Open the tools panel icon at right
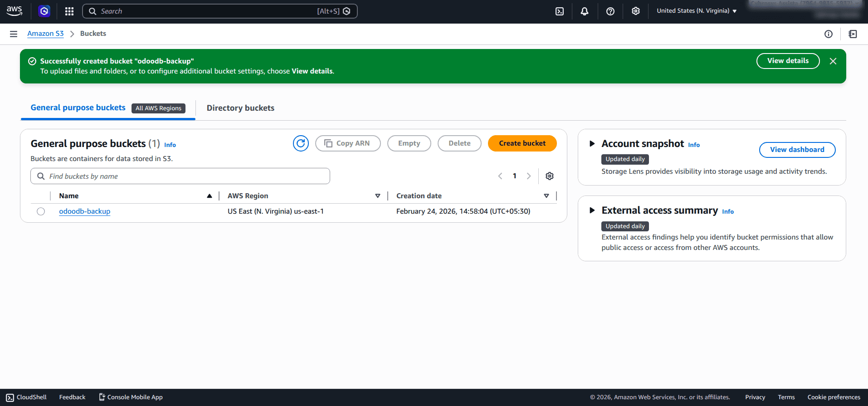The width and height of the screenshot is (868, 406). point(853,34)
